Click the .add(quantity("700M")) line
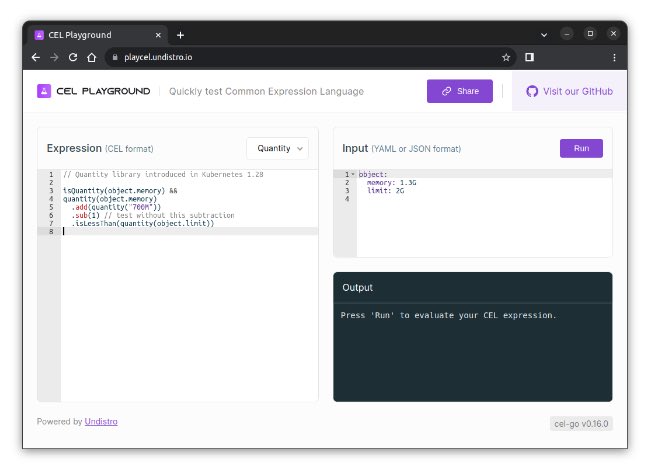Viewport: 649px width, 473px height. (116, 207)
